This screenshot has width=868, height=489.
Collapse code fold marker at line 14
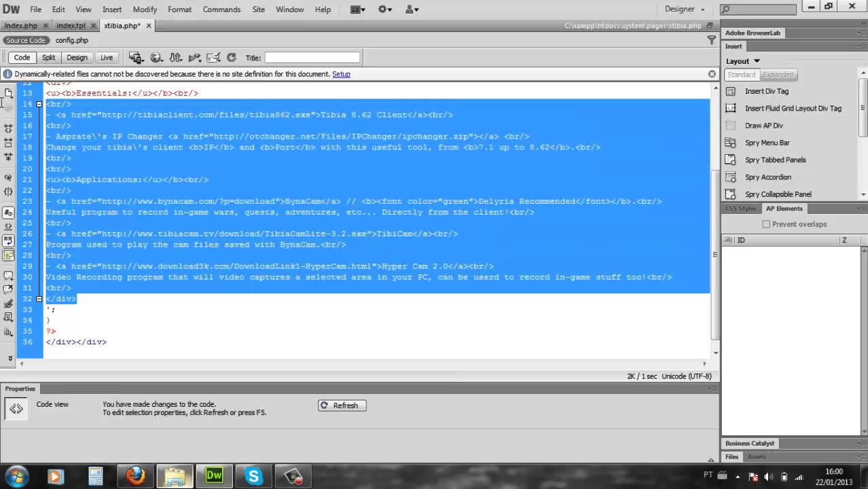pyautogui.click(x=39, y=104)
